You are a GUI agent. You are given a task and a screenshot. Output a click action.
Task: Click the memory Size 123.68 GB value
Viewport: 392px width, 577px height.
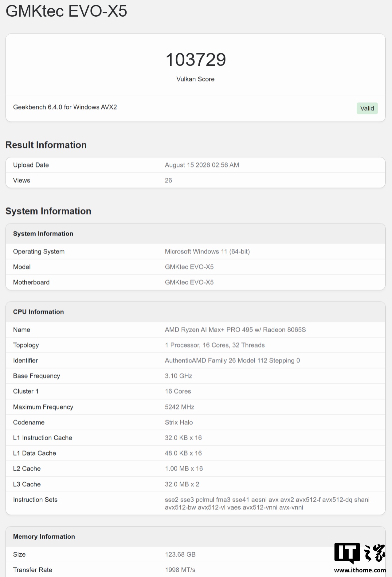point(180,554)
